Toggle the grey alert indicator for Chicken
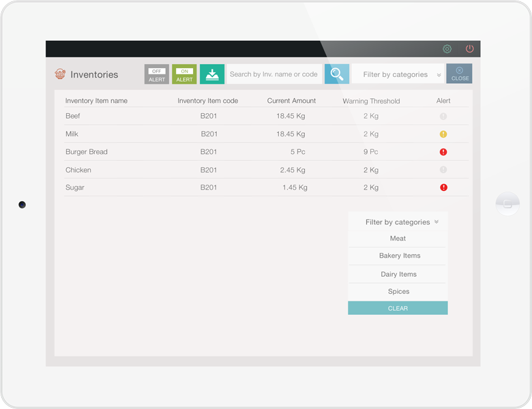This screenshot has height=409, width=532. [x=443, y=170]
